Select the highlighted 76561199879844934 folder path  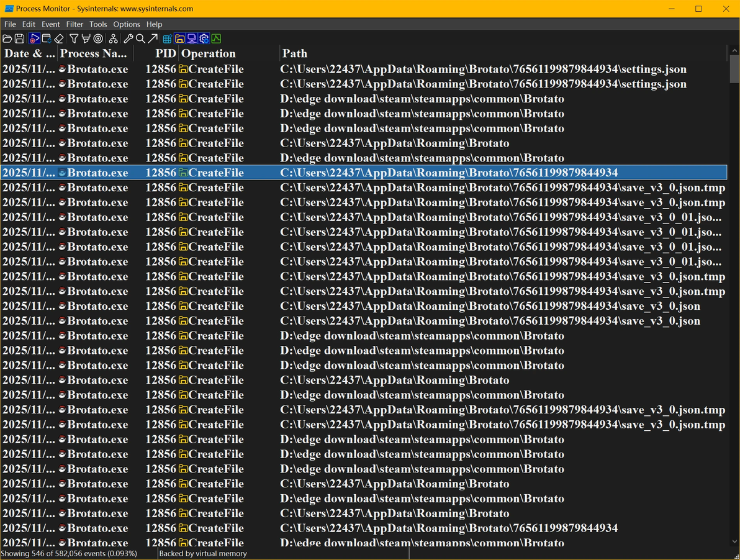pos(449,173)
